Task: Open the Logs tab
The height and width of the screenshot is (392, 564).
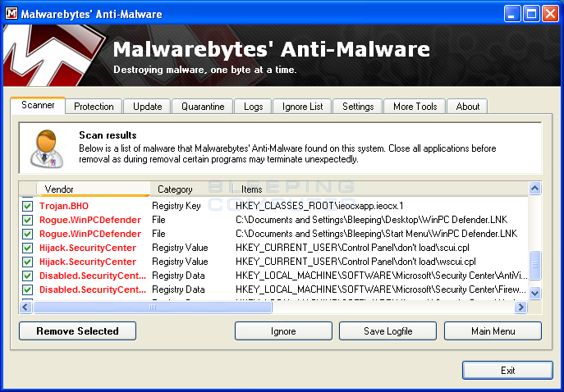Action: pos(253,107)
